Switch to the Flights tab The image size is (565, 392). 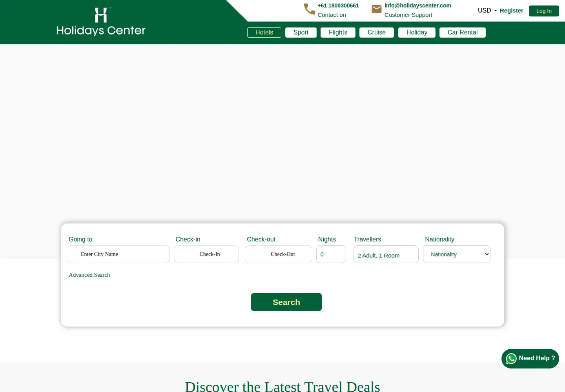click(x=338, y=33)
